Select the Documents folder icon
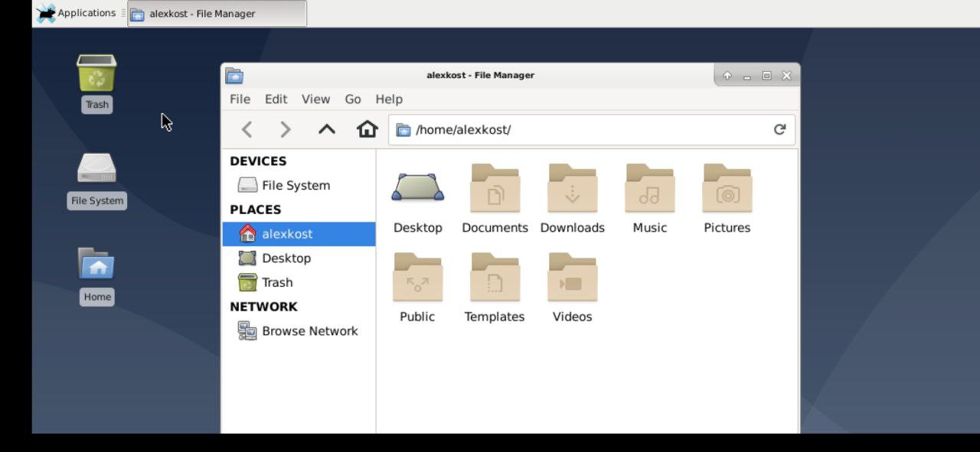 (495, 188)
